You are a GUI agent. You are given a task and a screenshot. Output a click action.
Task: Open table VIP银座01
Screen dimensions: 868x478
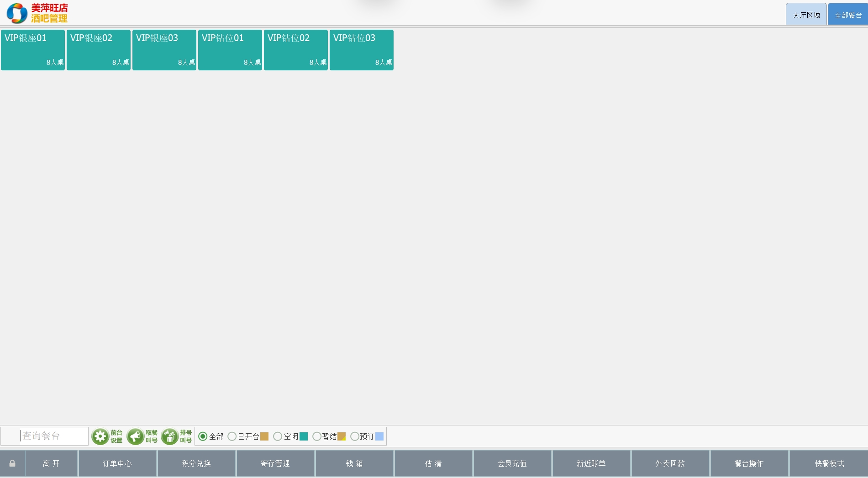click(33, 50)
